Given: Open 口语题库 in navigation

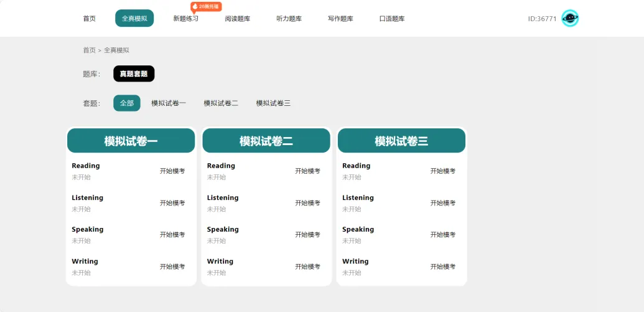Looking at the screenshot, I should pos(392,19).
